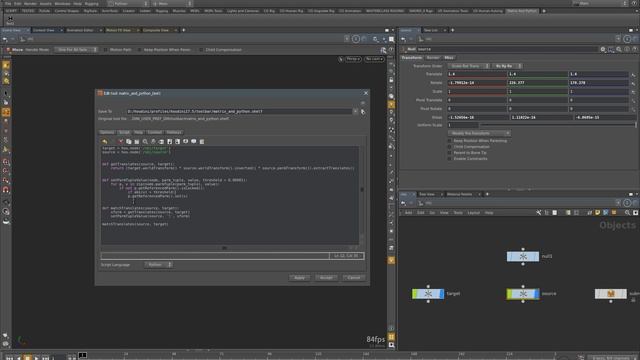This screenshot has height=360, width=640.
Task: Click Uniform Scale slider track
Action: coord(558,125)
